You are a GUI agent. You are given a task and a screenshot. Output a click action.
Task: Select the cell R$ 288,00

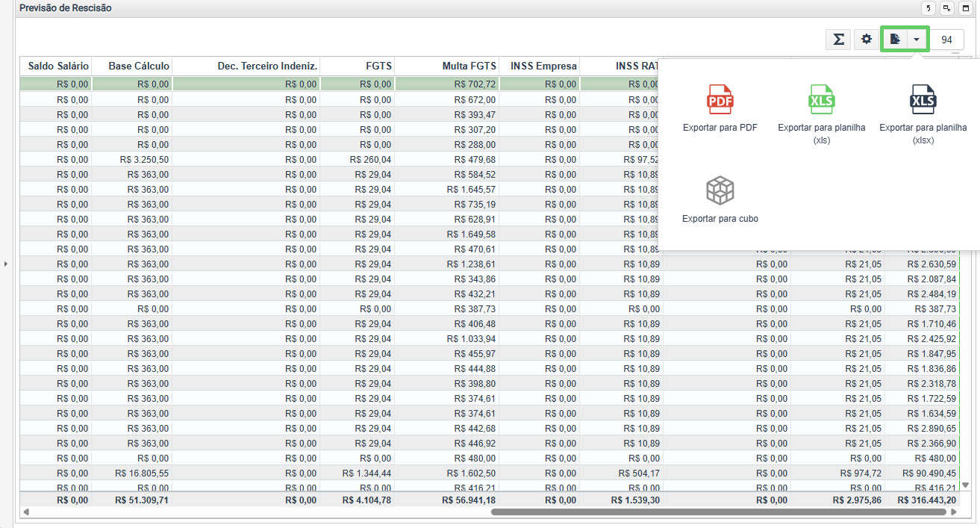pyautogui.click(x=447, y=144)
